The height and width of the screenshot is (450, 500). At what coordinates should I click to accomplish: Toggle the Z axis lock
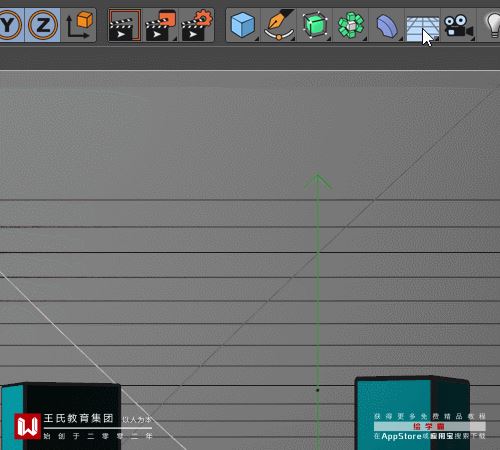click(43, 25)
